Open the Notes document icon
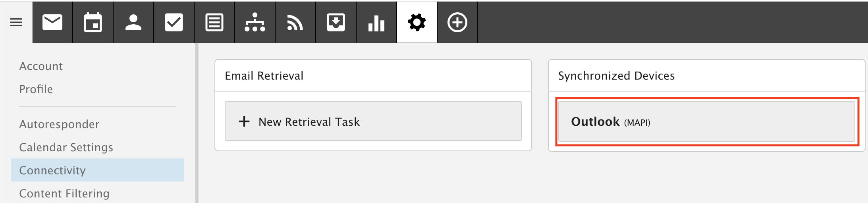Image resolution: width=868 pixels, height=203 pixels. tap(214, 22)
